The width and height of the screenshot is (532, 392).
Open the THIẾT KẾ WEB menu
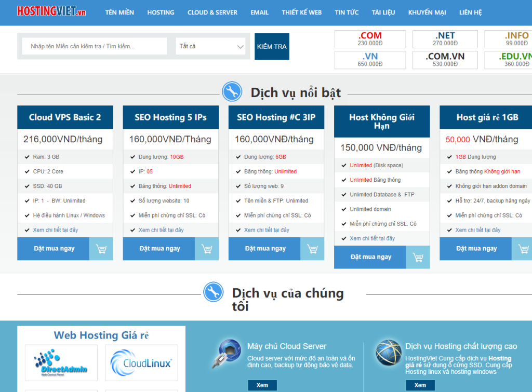(x=302, y=12)
